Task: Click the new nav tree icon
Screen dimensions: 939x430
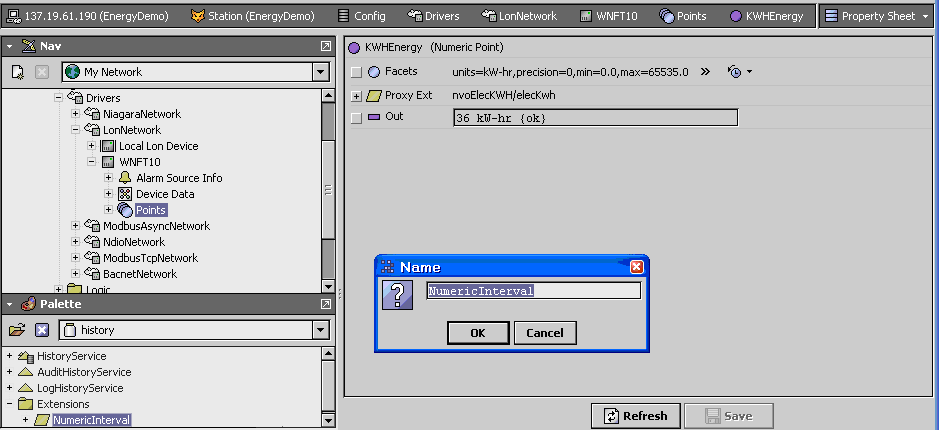Action: (17, 72)
